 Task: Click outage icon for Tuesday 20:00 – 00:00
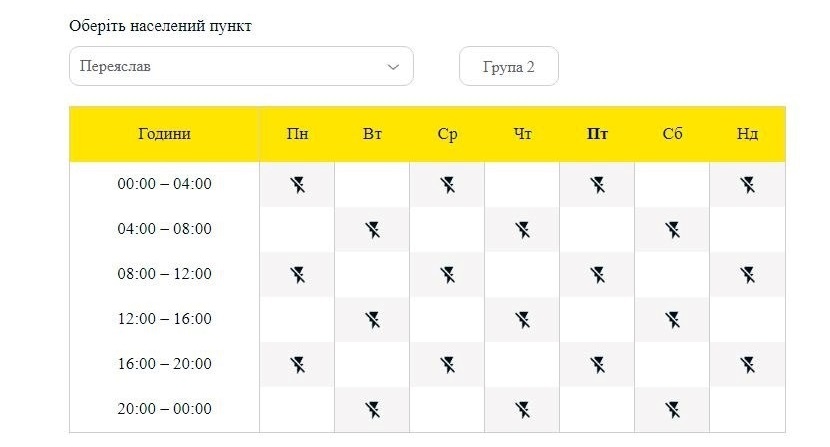373,410
